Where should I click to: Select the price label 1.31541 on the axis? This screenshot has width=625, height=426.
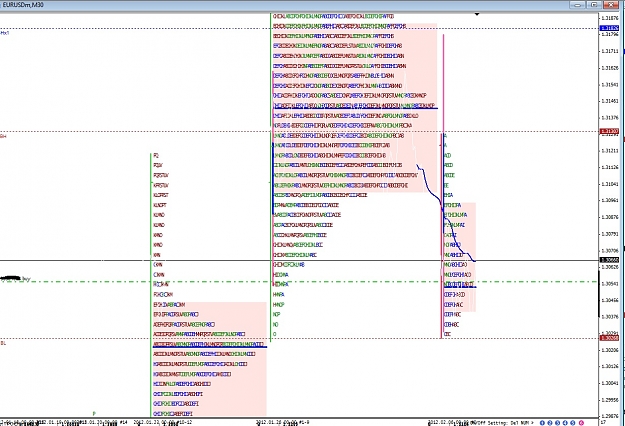(x=610, y=84)
